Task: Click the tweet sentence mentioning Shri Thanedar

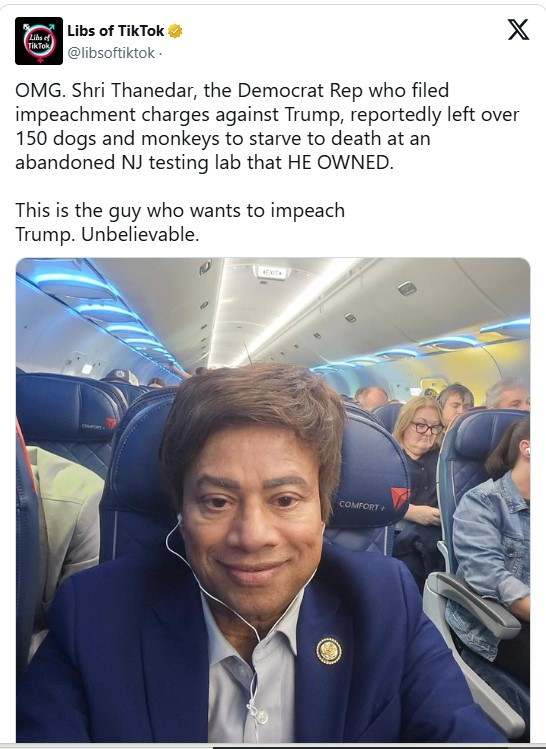Action: point(267,127)
